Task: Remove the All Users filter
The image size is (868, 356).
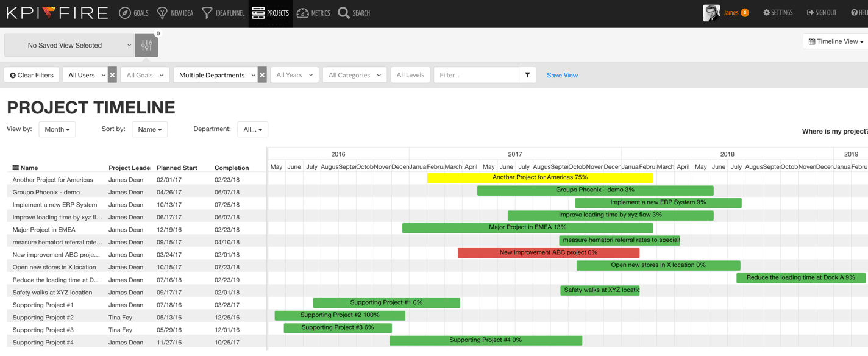Action: (112, 75)
